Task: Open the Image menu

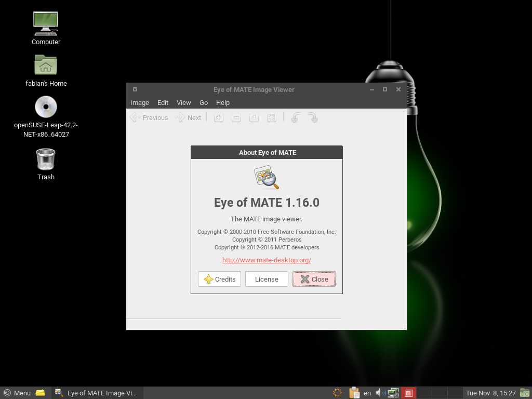Action: pyautogui.click(x=140, y=103)
